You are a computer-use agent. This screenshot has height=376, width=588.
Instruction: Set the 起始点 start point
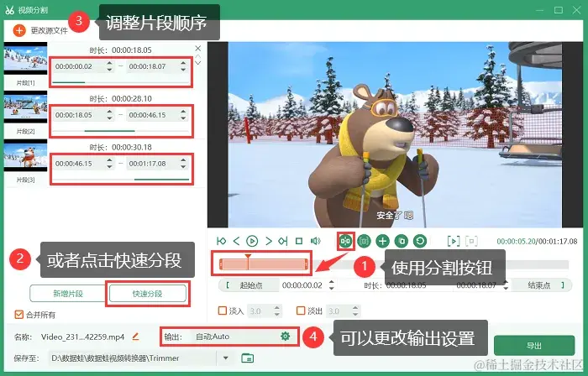(x=250, y=285)
